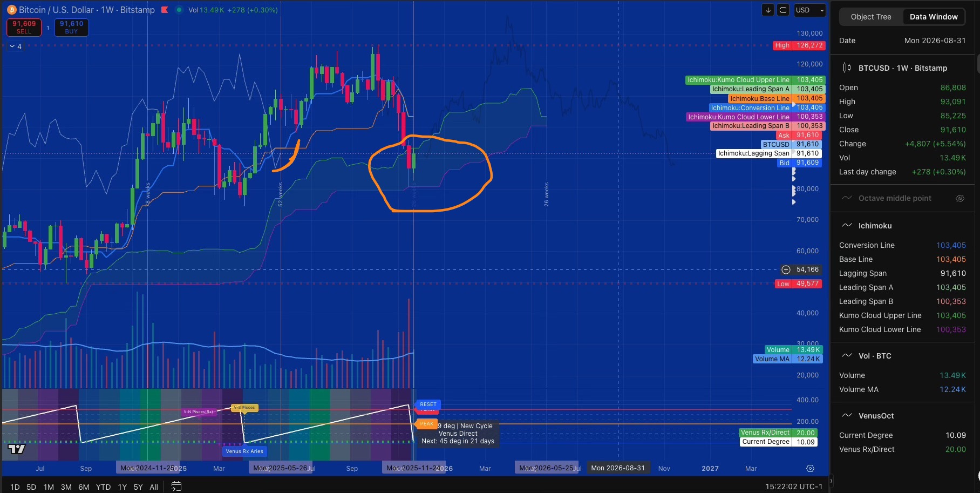
Task: Click the Venus Rx/Direct green scale label
Action: (x=778, y=433)
